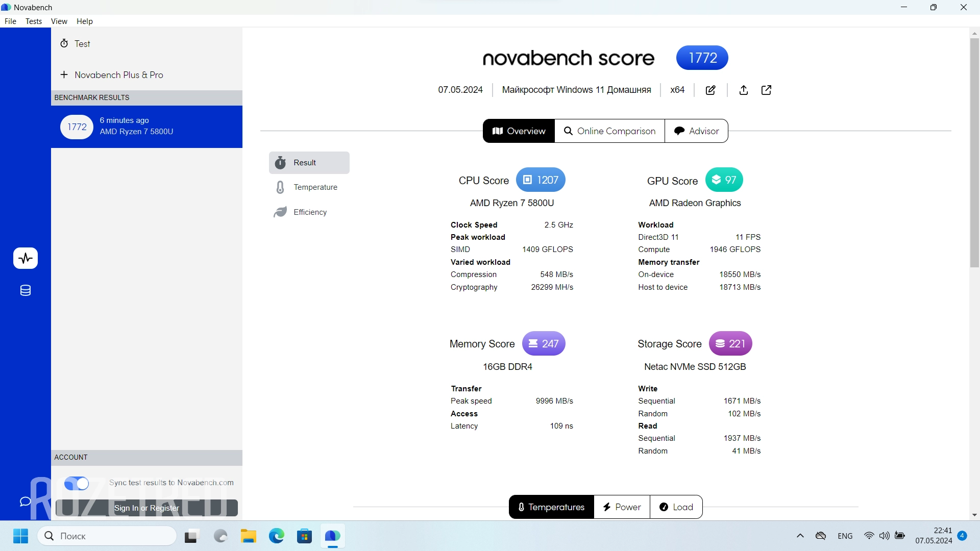Screen dimensions: 980x551
Task: Expand hidden system tray icons chevron
Action: (x=800, y=536)
